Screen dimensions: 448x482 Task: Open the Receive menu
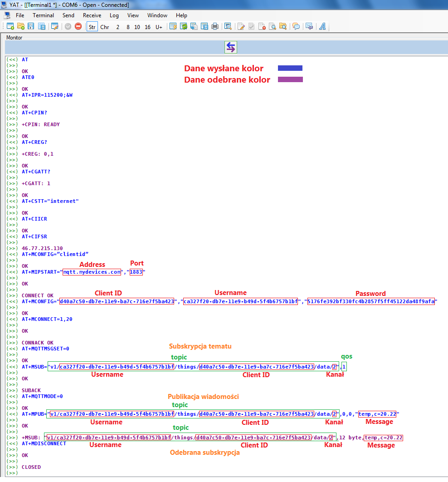click(x=92, y=15)
